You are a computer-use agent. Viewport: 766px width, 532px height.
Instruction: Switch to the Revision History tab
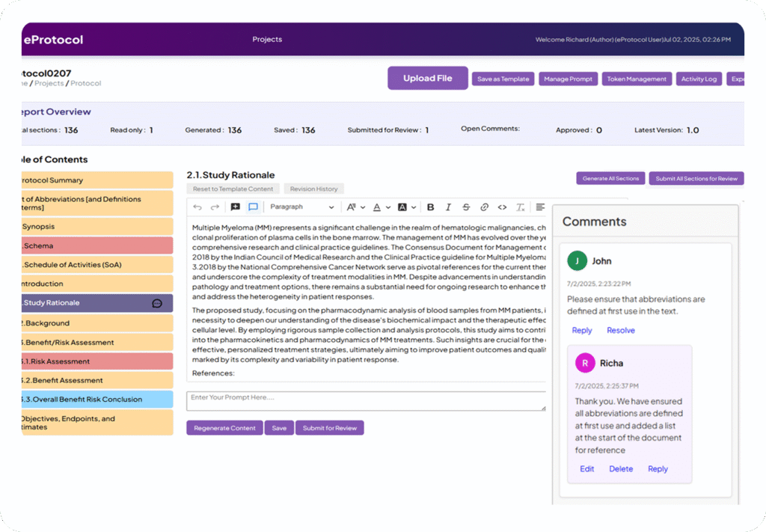[x=313, y=189]
